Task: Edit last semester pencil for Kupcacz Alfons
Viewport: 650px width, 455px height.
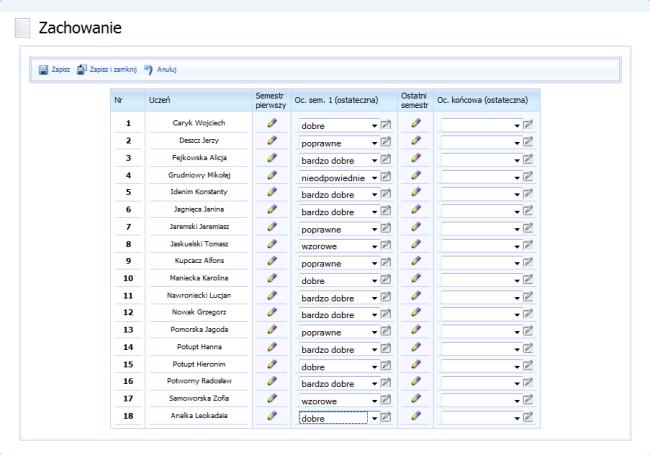Action: click(416, 261)
